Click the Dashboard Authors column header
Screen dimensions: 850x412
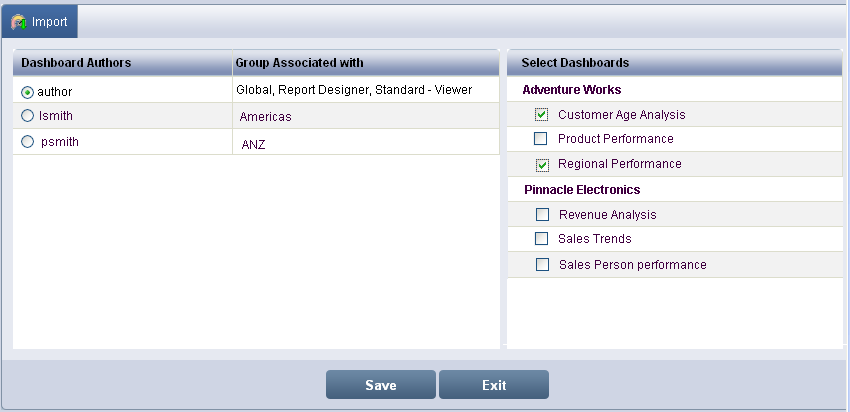(x=76, y=63)
